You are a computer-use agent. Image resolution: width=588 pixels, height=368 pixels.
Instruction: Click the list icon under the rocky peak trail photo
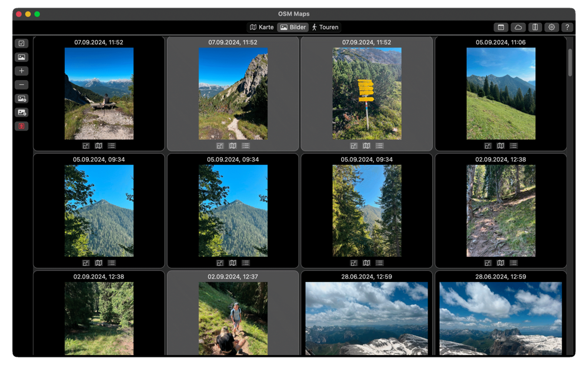[x=246, y=145]
